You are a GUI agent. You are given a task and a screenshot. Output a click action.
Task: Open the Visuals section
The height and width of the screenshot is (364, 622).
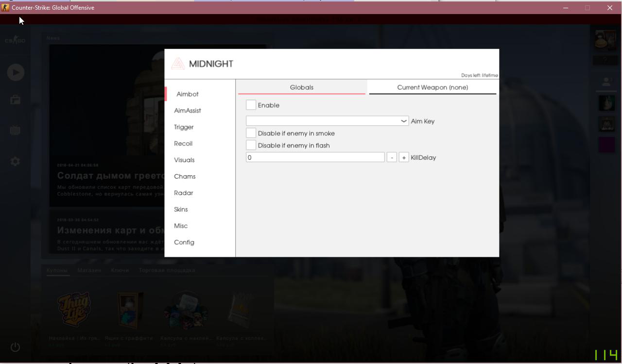coord(184,160)
